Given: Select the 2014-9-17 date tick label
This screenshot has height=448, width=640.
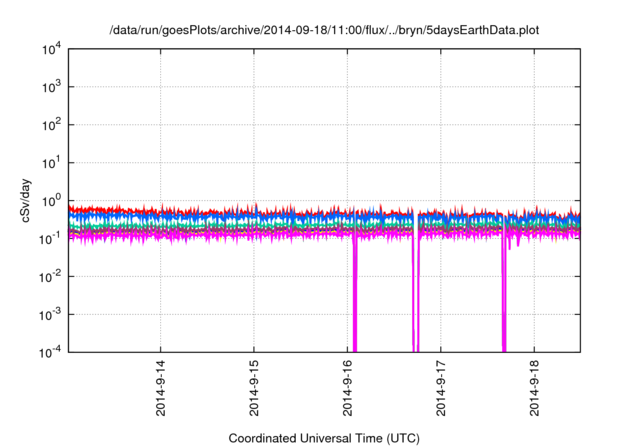Looking at the screenshot, I should tap(441, 388).
